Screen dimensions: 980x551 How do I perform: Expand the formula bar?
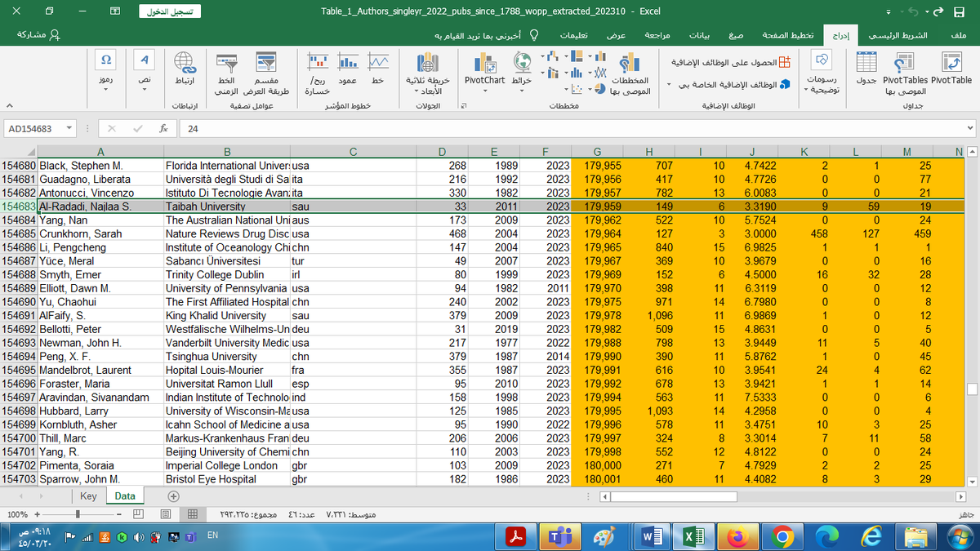point(969,129)
